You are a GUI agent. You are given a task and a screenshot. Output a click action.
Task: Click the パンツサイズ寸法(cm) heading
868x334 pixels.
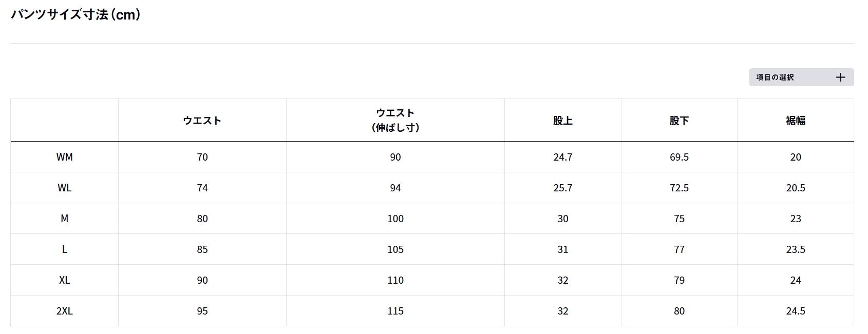pos(76,14)
